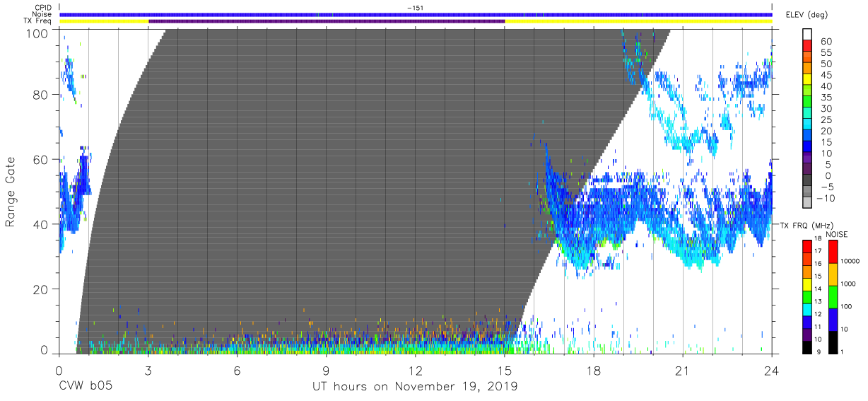This screenshot has height=401, width=868.
Task: Click the purple span of TX Freq bar
Action: (327, 21)
